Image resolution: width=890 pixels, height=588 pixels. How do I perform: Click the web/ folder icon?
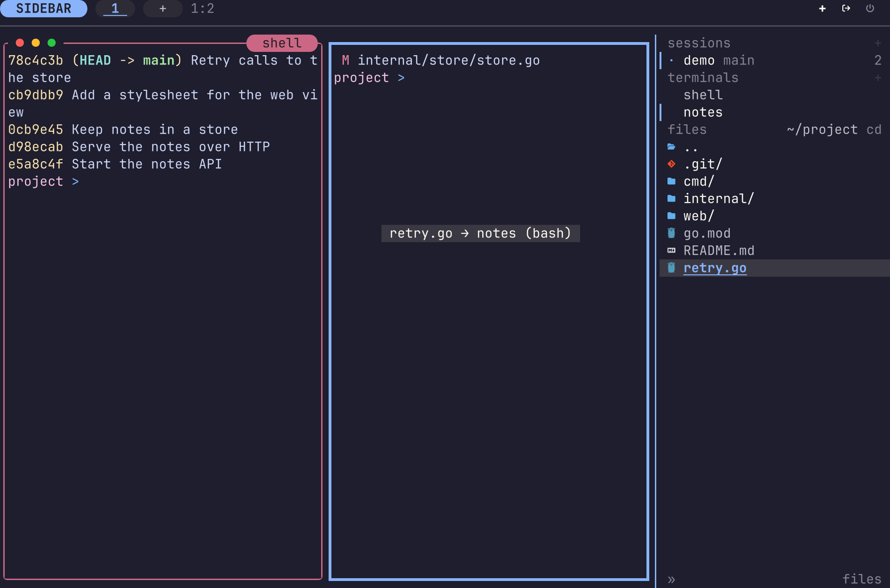coord(671,216)
